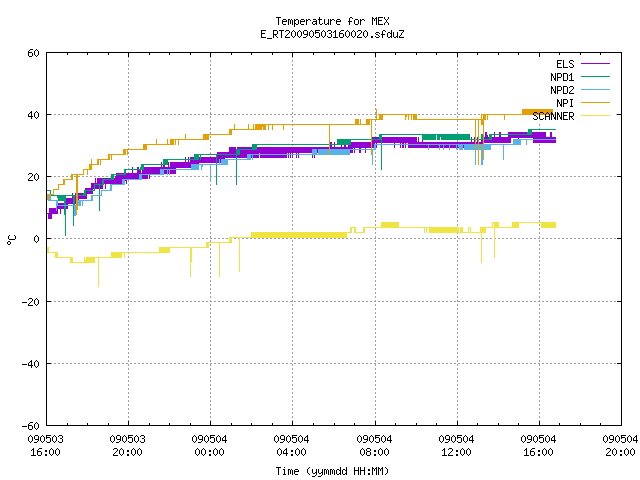The width and height of the screenshot is (640, 480).
Task: Click the y-axis label 0
Action: coord(37,240)
